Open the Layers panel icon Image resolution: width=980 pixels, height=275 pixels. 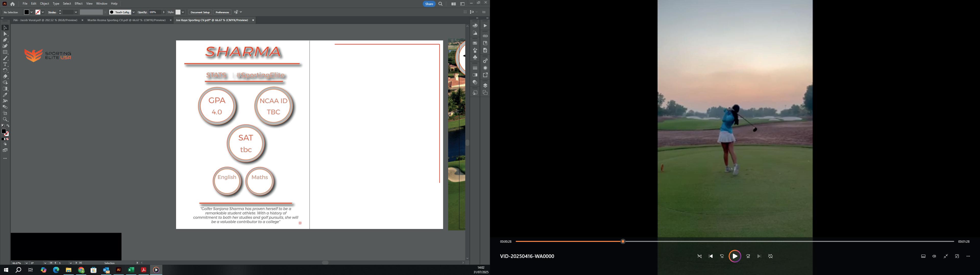(485, 86)
